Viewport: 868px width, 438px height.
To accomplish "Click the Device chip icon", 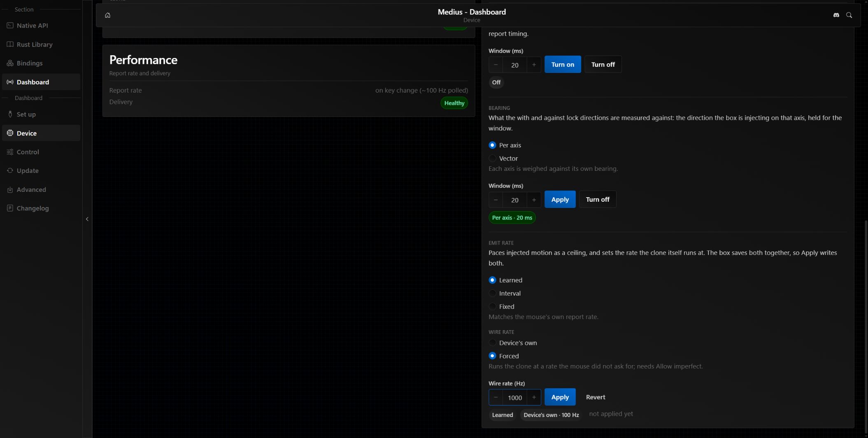I will click(10, 133).
